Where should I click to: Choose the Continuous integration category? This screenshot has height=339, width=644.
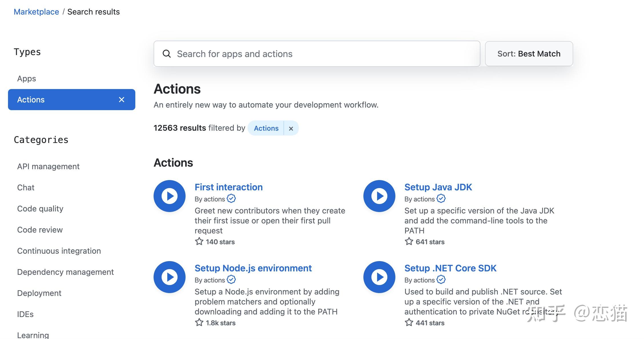59,251
